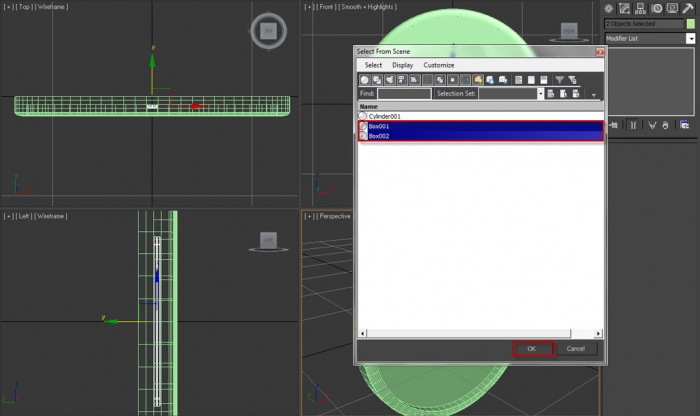This screenshot has height=416, width=700.
Task: Open the Utilities hammer panel tab
Action: click(x=688, y=8)
